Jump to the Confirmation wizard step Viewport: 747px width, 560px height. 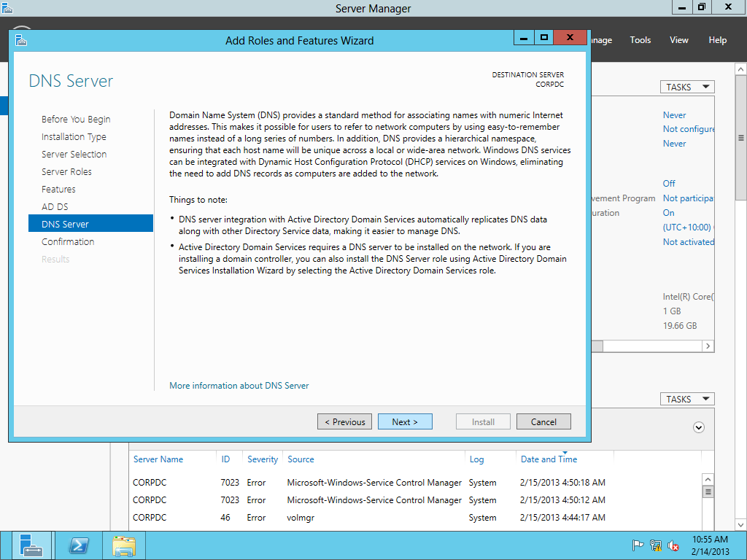68,241
